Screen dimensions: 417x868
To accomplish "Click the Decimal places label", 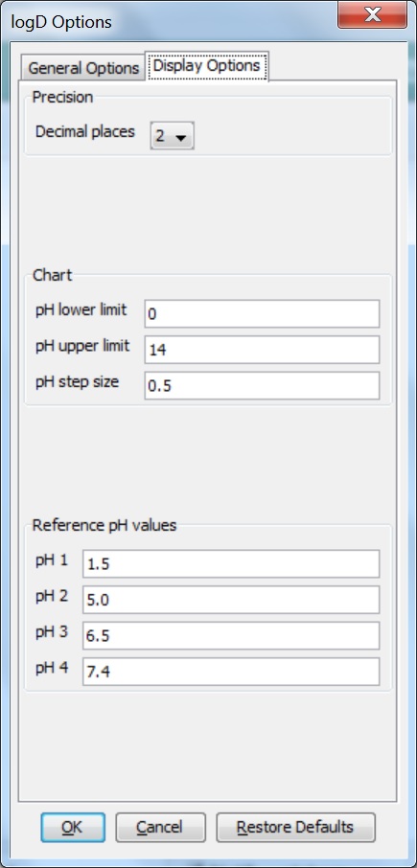I will (85, 132).
